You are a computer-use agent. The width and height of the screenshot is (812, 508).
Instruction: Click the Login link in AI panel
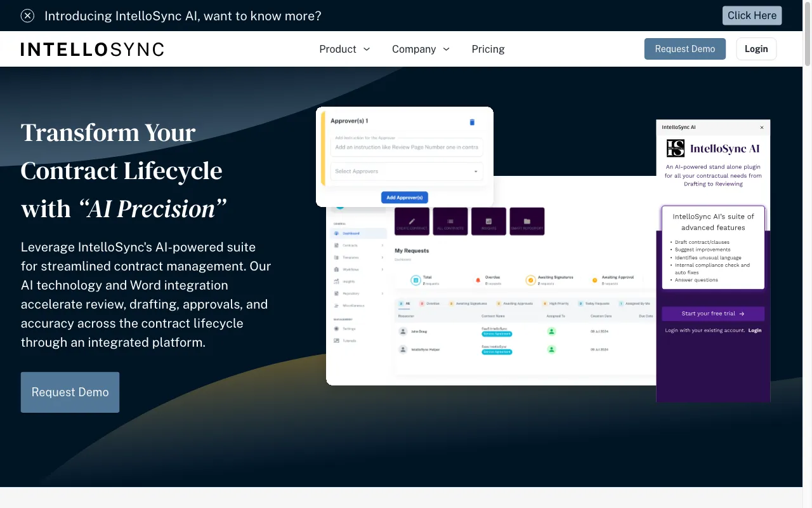coord(755,330)
